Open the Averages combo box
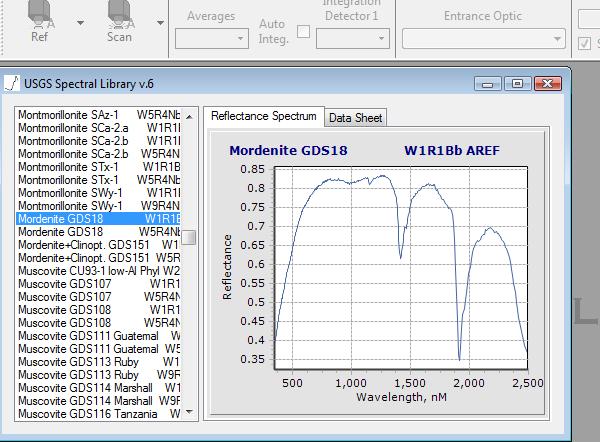600x442 pixels. pos(212,38)
